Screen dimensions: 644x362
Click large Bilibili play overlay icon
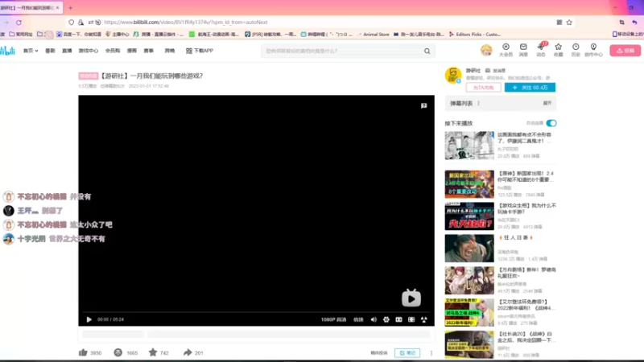(411, 298)
